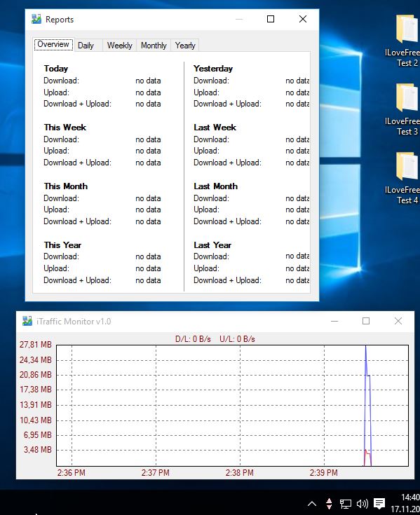Click the Reports window app icon
Screen dimensions: 420x515
click(36, 19)
